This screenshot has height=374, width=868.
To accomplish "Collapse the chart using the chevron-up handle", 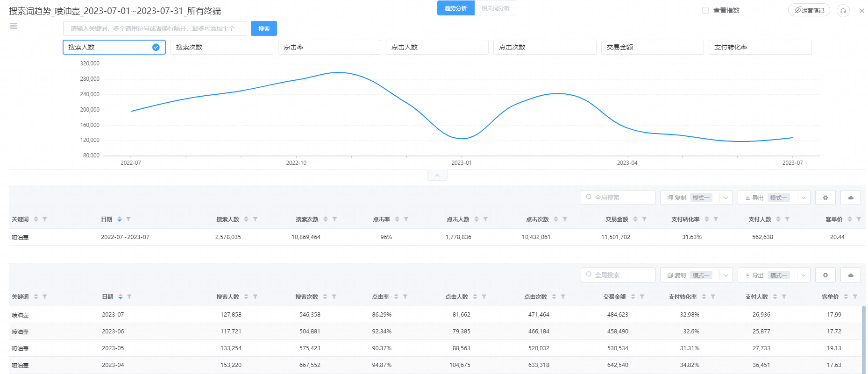I will click(x=437, y=176).
